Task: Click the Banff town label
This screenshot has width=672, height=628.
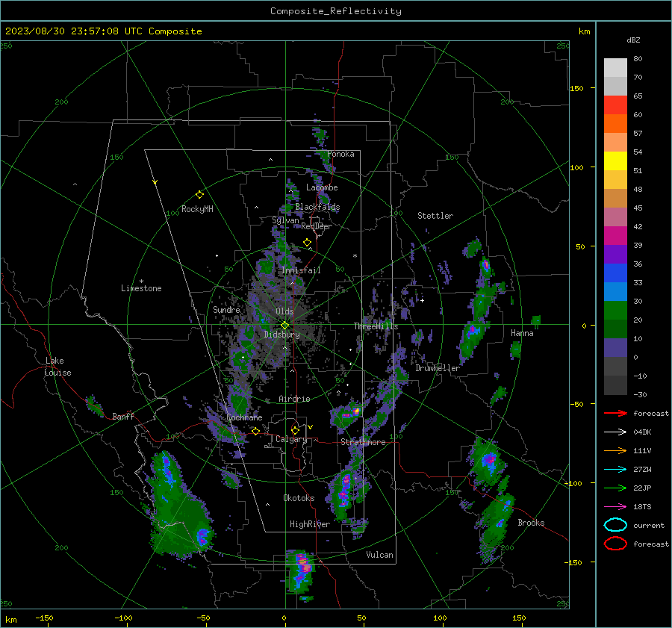Action: [123, 416]
